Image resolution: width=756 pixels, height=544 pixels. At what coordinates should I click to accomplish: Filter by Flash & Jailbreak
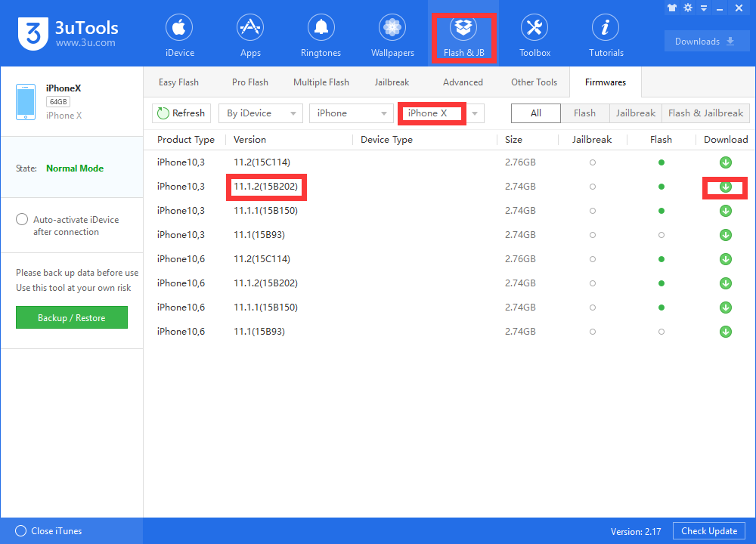(x=705, y=113)
